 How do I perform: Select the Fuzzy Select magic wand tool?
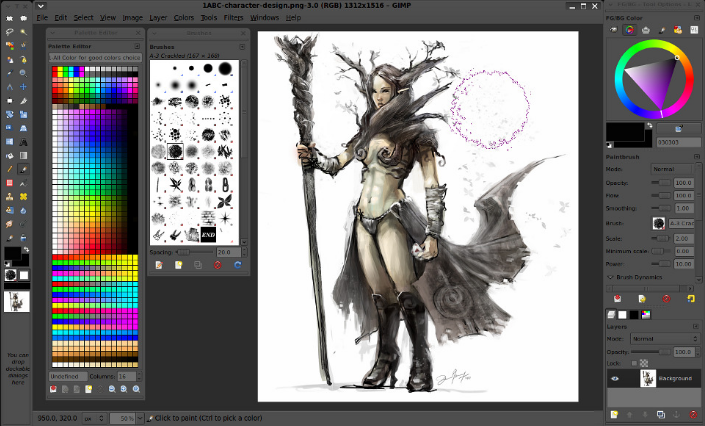pyautogui.click(x=23, y=32)
